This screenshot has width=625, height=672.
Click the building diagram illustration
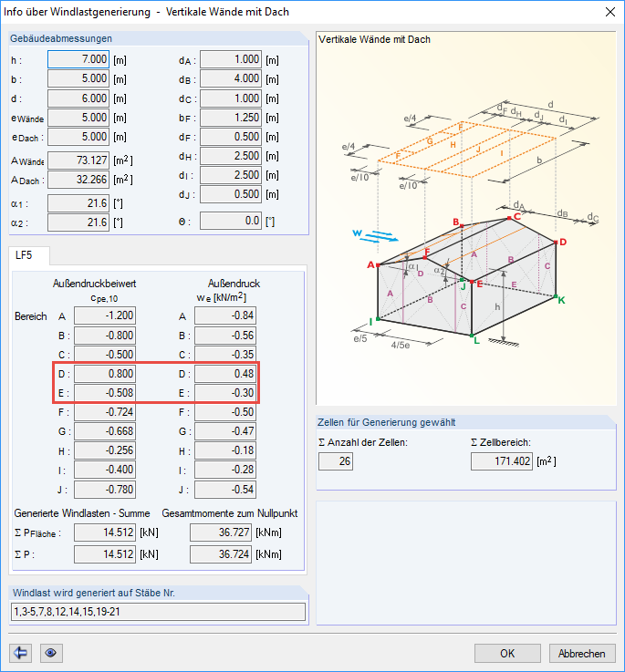coord(466,219)
